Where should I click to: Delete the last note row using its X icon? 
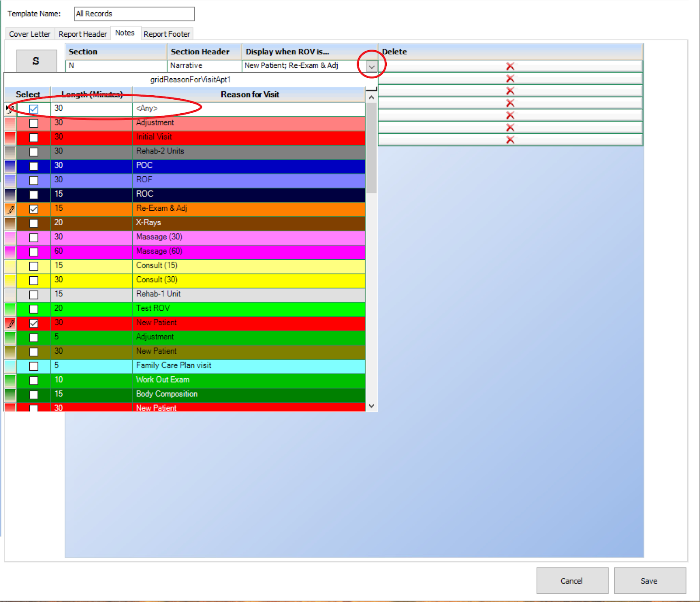coord(510,140)
